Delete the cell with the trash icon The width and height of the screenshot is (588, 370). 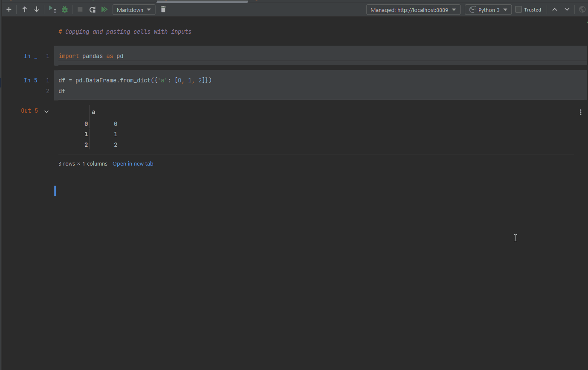point(163,9)
